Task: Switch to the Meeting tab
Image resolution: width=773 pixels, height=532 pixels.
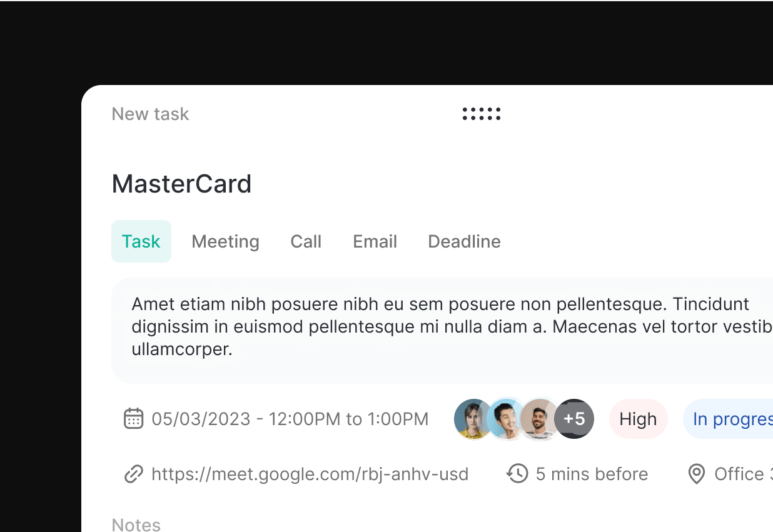Action: point(225,241)
